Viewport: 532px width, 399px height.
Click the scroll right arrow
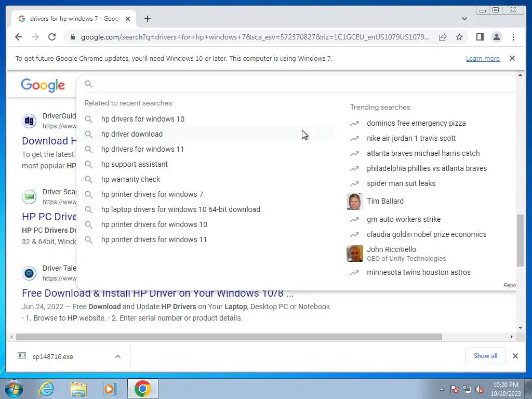[x=512, y=337]
